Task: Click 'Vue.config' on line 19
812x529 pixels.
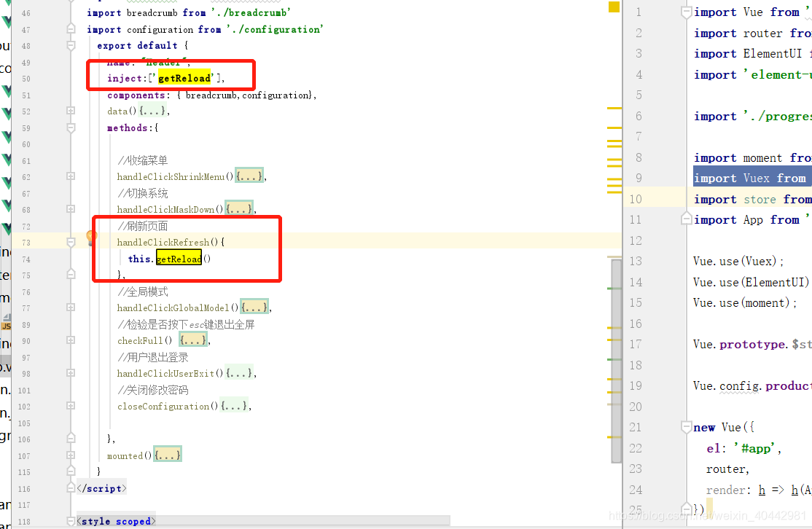Action: coord(727,385)
